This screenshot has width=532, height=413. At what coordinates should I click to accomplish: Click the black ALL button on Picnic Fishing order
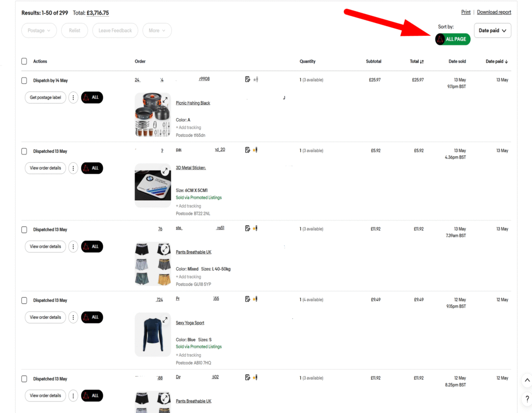point(92,97)
